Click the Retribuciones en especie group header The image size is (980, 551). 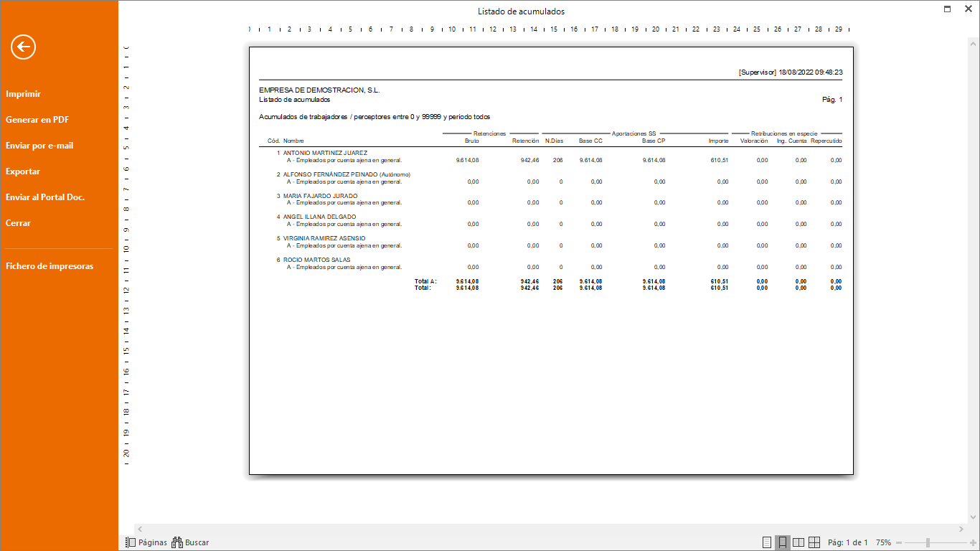coord(785,133)
